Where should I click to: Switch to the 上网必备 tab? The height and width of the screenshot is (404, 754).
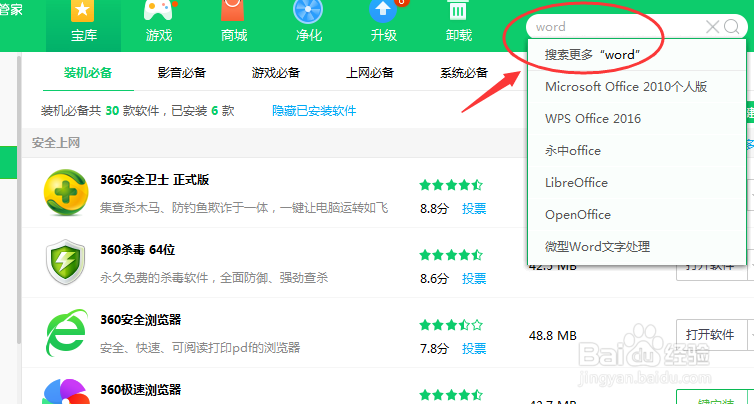pos(370,73)
